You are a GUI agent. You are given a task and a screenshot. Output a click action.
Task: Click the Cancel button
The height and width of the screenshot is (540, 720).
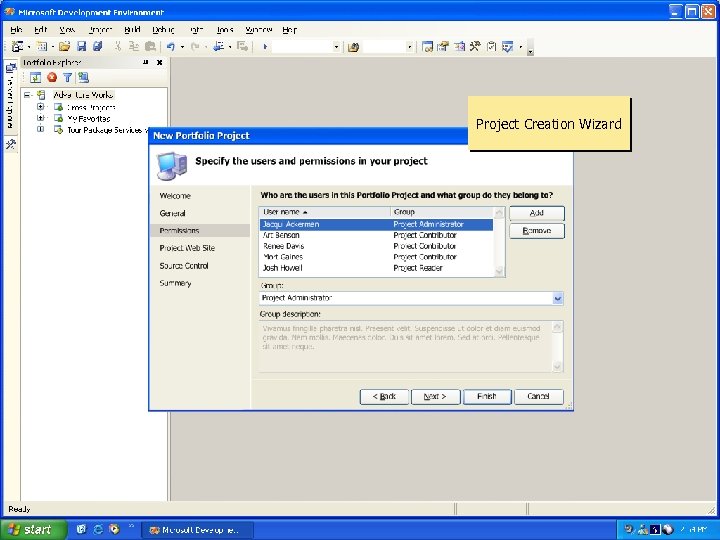click(539, 397)
